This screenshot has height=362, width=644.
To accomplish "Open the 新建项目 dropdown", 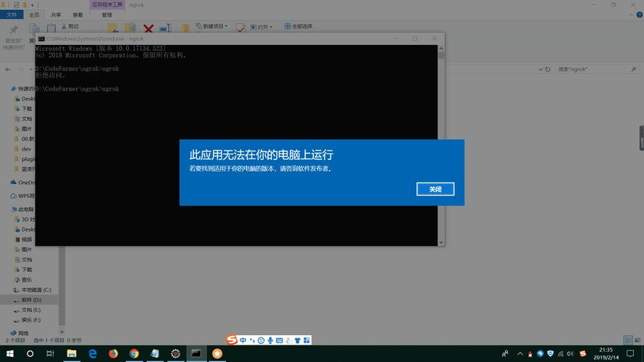I will click(x=212, y=26).
